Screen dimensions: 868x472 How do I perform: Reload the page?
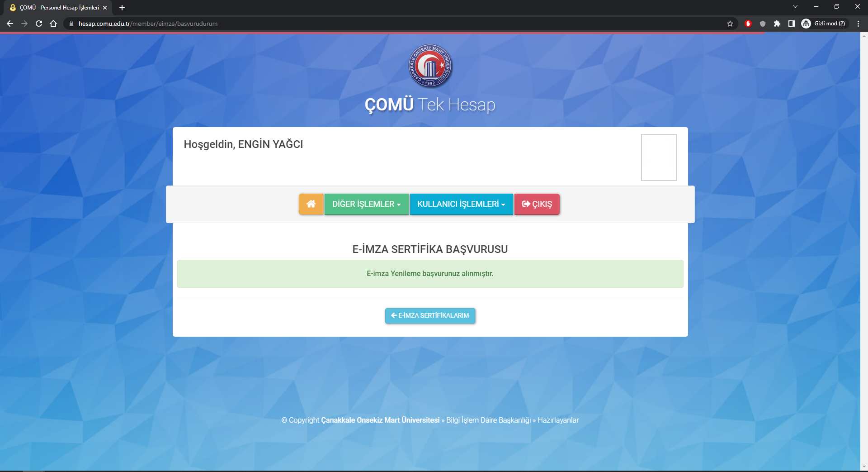click(x=39, y=24)
